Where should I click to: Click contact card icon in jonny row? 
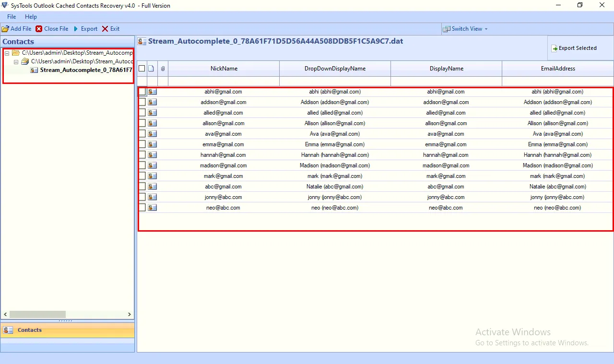pos(152,197)
